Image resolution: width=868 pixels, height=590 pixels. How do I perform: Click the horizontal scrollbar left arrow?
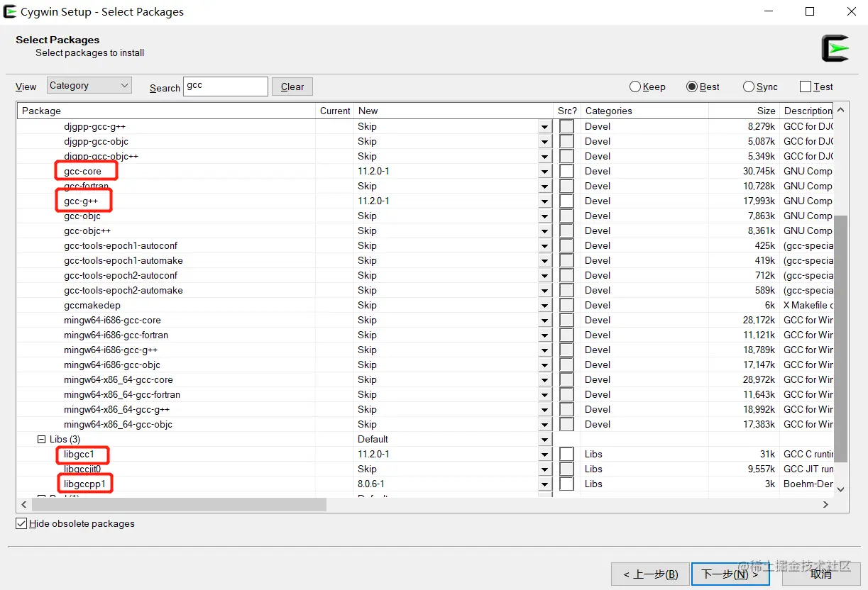(x=24, y=504)
